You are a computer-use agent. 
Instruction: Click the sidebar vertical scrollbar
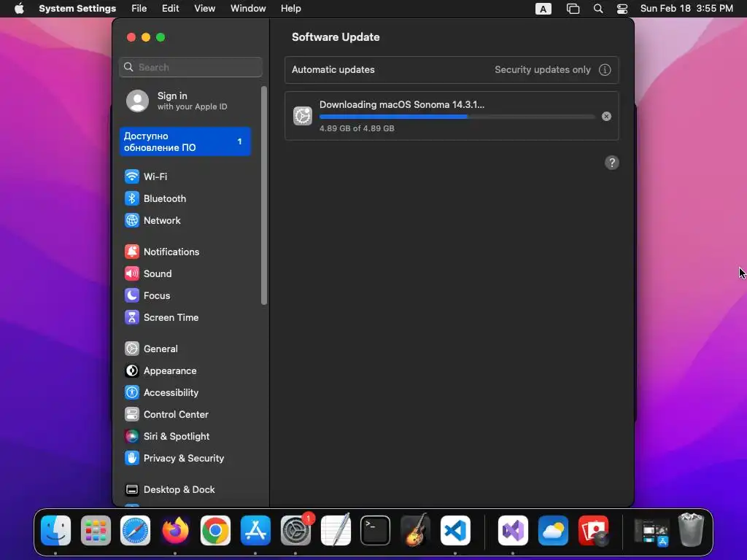pyautogui.click(x=264, y=195)
